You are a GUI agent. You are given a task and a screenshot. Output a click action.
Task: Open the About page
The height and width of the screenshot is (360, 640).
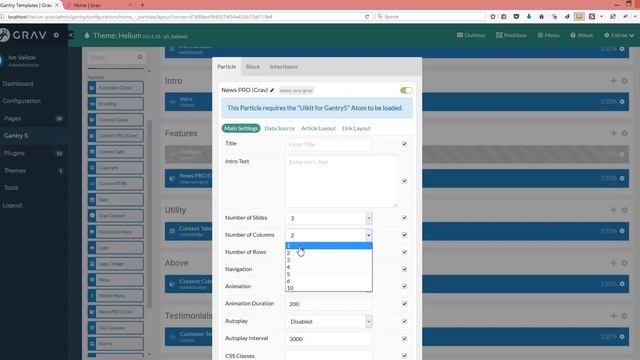582,36
